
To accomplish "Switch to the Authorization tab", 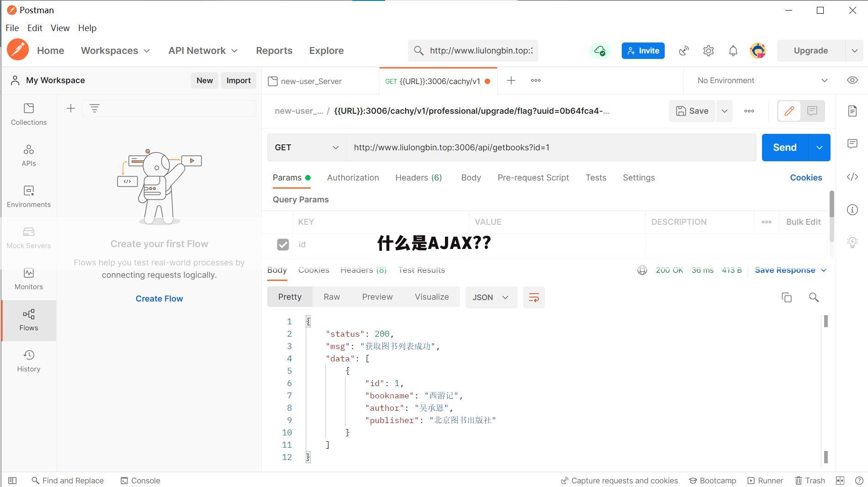I will [353, 178].
